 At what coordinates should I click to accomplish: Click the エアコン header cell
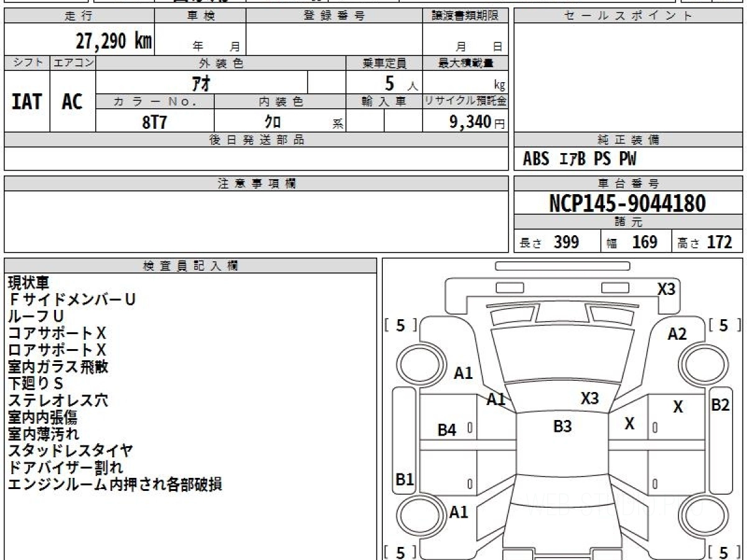[73, 63]
